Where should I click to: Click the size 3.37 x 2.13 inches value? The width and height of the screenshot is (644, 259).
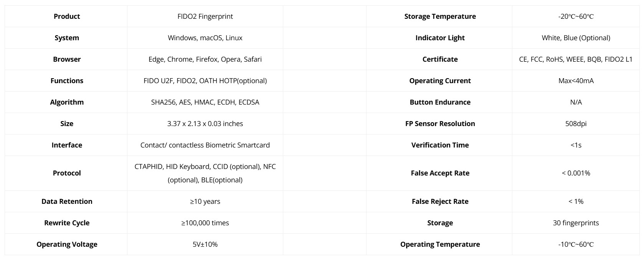pos(205,124)
